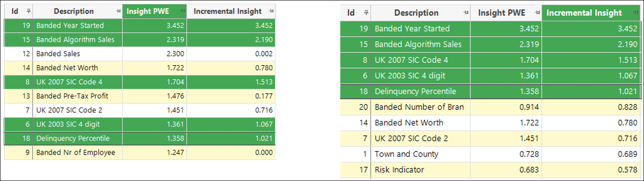Click the pin icon in left table Description header
This screenshot has width=644, height=181.
pos(118,11)
